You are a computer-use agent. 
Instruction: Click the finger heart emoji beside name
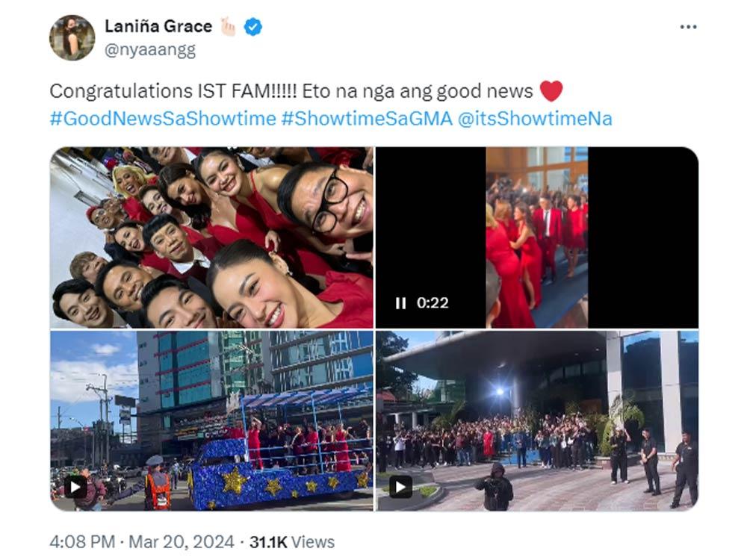coord(228,27)
